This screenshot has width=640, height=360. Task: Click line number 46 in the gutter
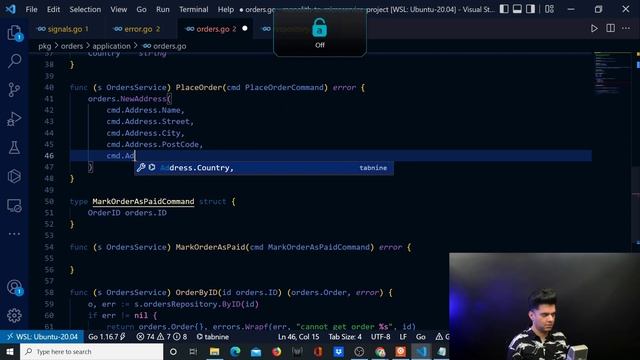click(x=49, y=156)
